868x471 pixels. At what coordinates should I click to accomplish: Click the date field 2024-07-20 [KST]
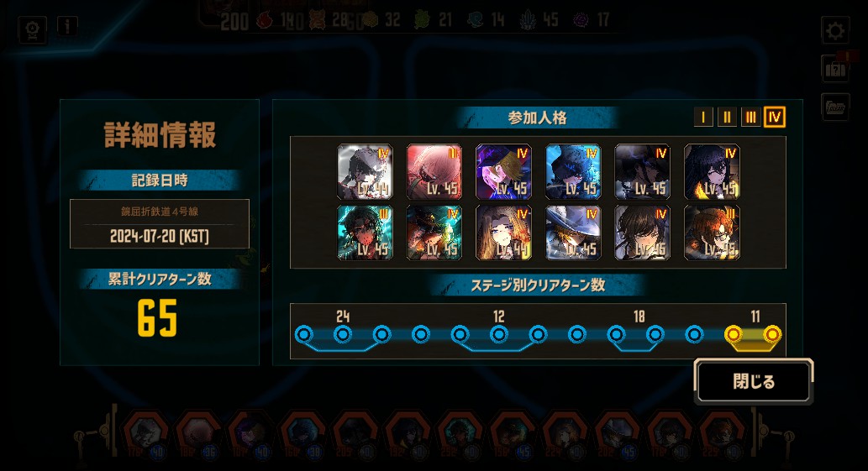(160, 237)
